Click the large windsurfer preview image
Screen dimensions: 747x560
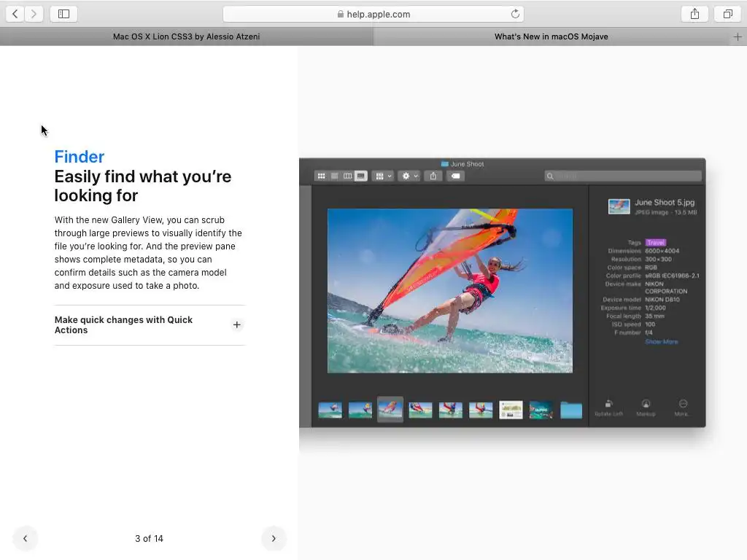tap(450, 291)
